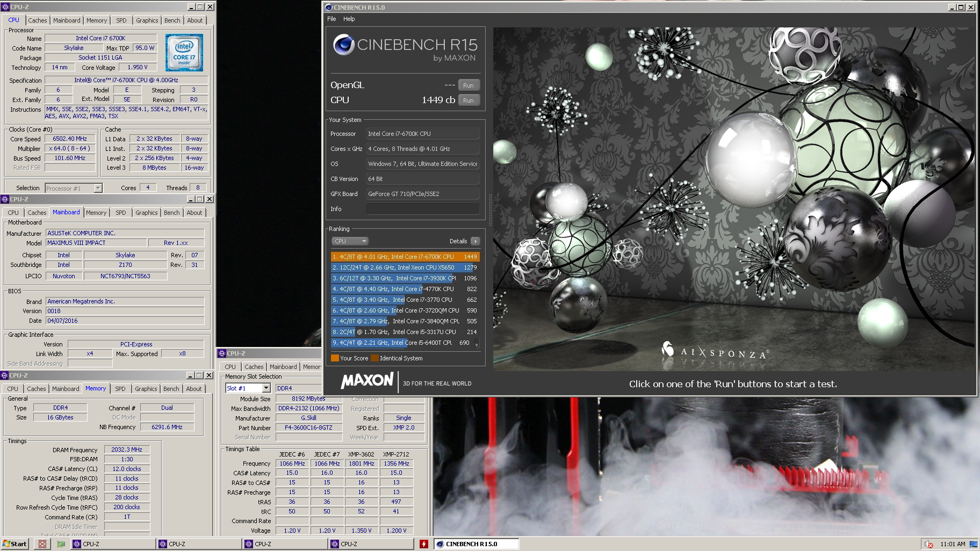Open Graphics tab in CPU-Z motherboard window
This screenshot has height=551, width=980.
pyautogui.click(x=147, y=213)
